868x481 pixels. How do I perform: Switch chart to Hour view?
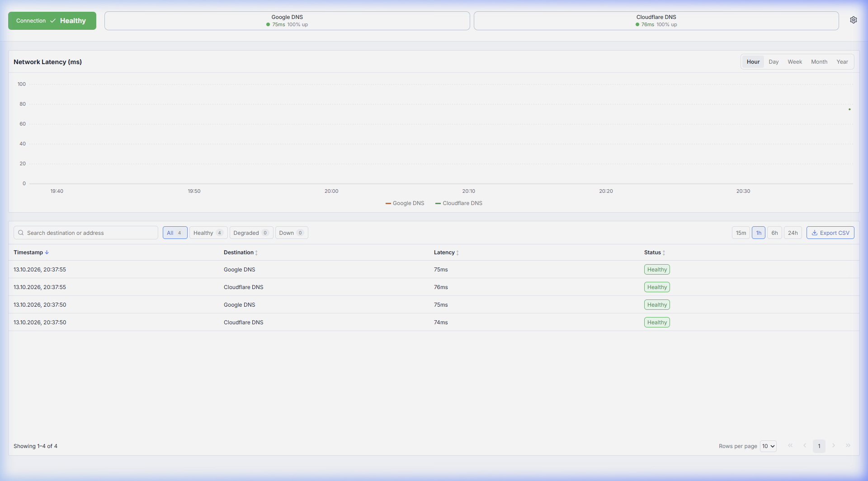(753, 62)
